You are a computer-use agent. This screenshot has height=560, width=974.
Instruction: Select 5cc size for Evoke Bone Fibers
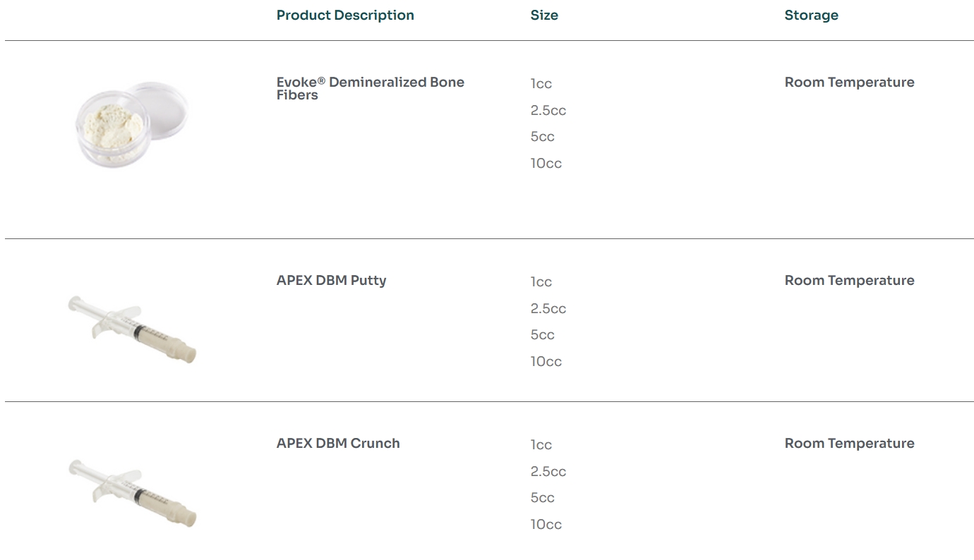click(x=542, y=137)
